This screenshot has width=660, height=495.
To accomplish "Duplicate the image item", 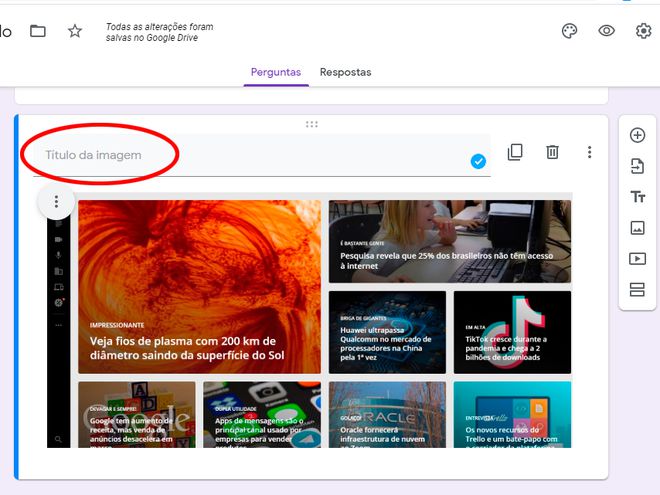I will (515, 152).
